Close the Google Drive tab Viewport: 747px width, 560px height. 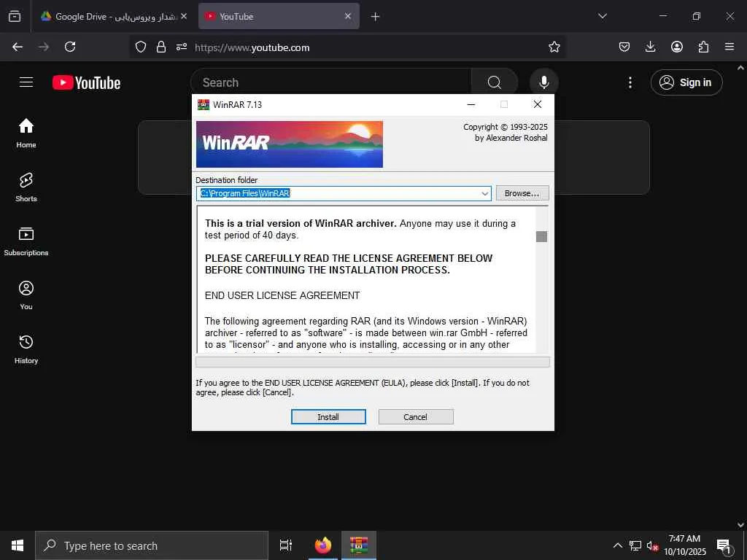184,16
